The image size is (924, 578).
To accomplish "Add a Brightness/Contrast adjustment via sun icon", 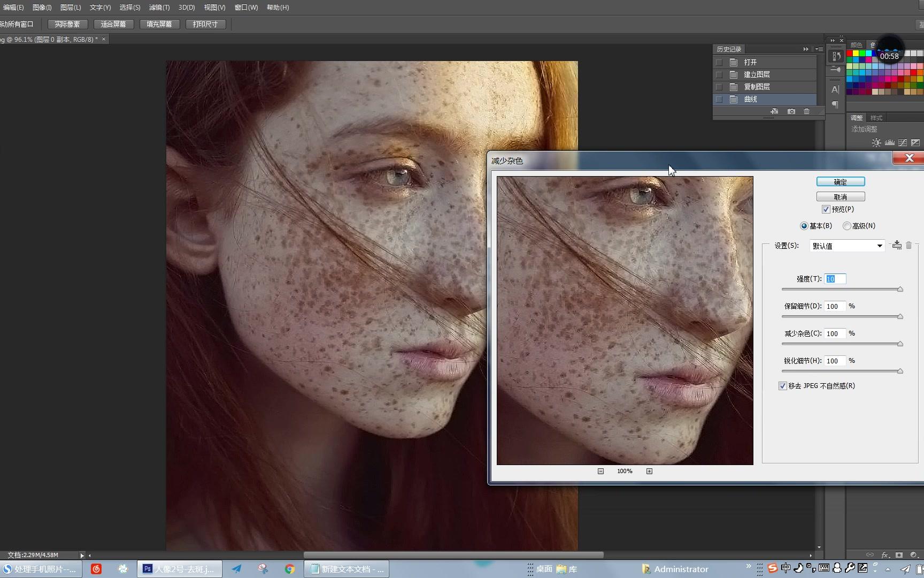I will click(876, 143).
